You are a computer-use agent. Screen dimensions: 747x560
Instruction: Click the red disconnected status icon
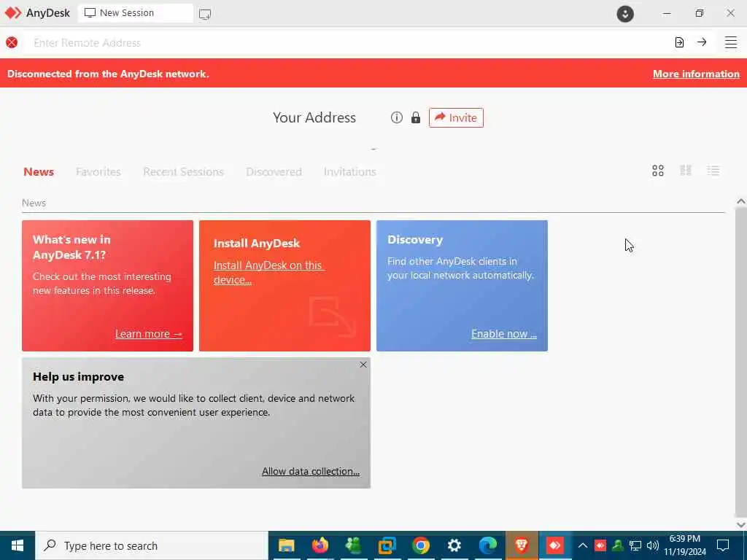[x=12, y=42]
